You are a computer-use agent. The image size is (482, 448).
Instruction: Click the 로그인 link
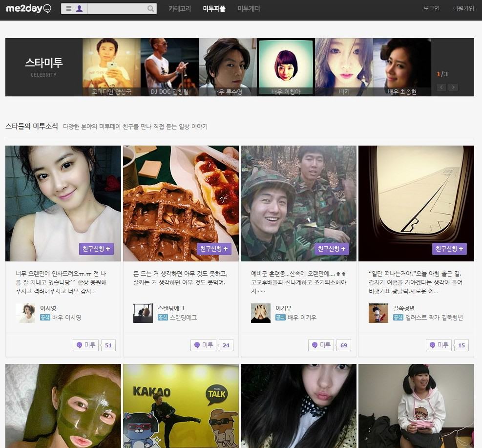(431, 9)
